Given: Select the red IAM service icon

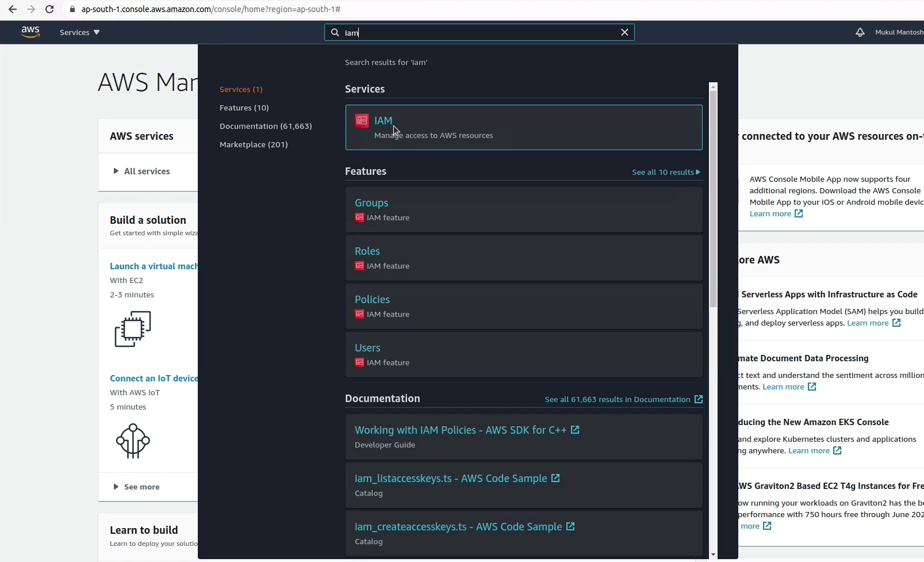Looking at the screenshot, I should pyautogui.click(x=361, y=121).
